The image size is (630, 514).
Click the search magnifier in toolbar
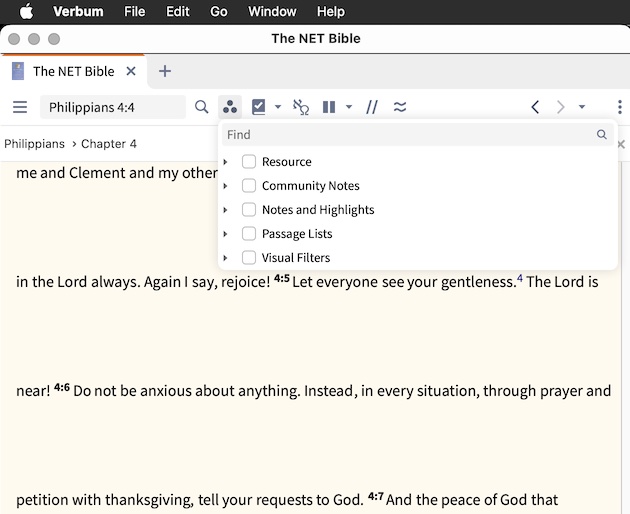(x=201, y=107)
